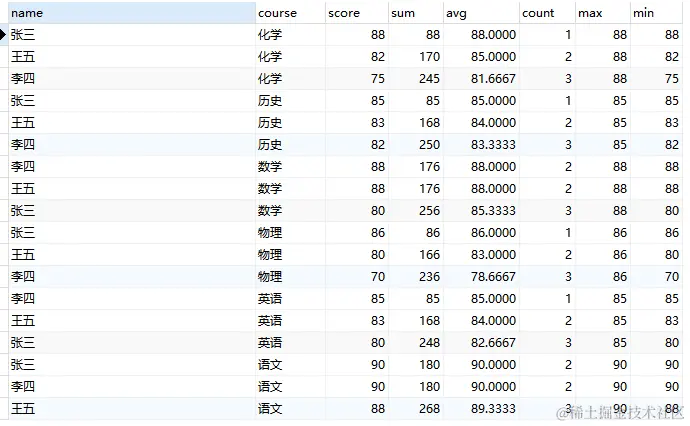Select the min cell showing 70
Screen dimensions: 690x426
(x=656, y=277)
